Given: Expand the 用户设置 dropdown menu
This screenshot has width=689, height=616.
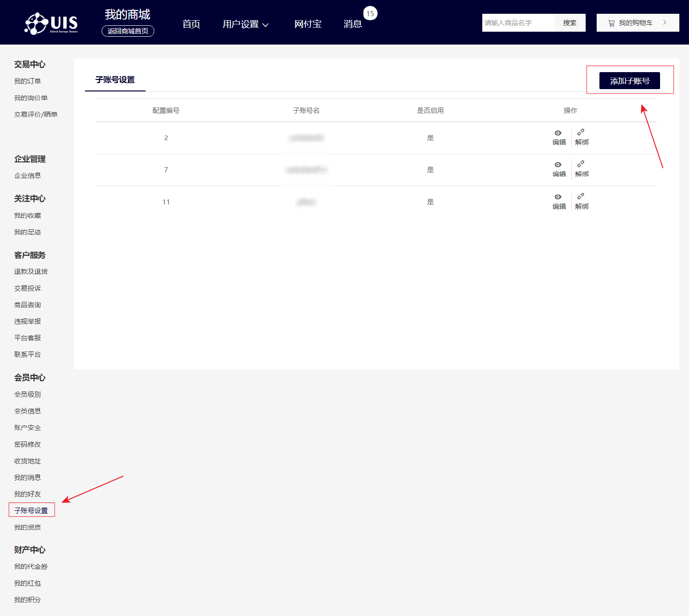Looking at the screenshot, I should coord(246,24).
